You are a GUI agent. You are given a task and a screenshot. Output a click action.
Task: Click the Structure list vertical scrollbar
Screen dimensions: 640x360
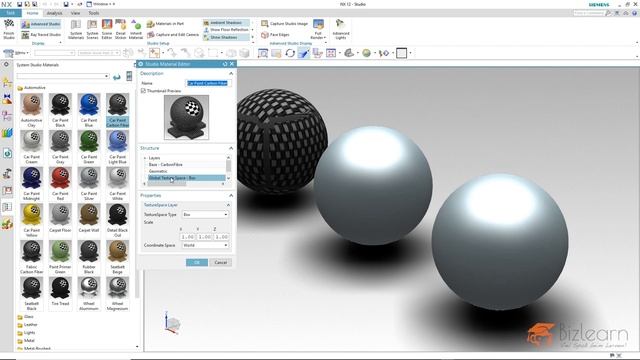click(229, 167)
